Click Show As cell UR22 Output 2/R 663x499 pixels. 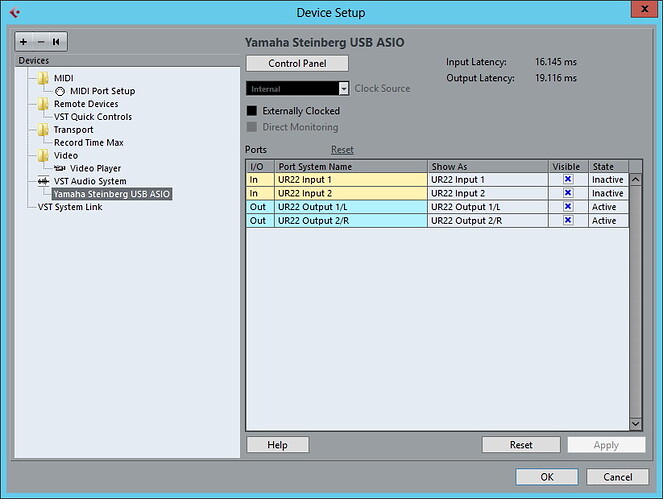pos(488,221)
